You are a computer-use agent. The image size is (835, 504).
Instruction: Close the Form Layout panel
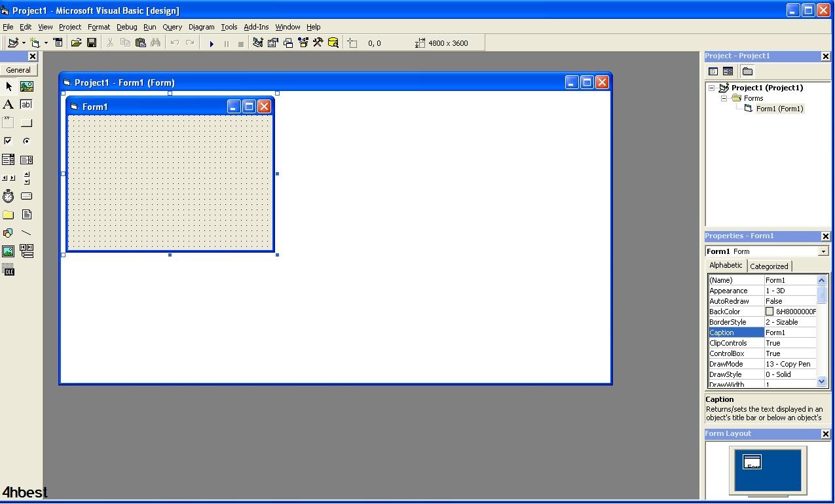825,434
